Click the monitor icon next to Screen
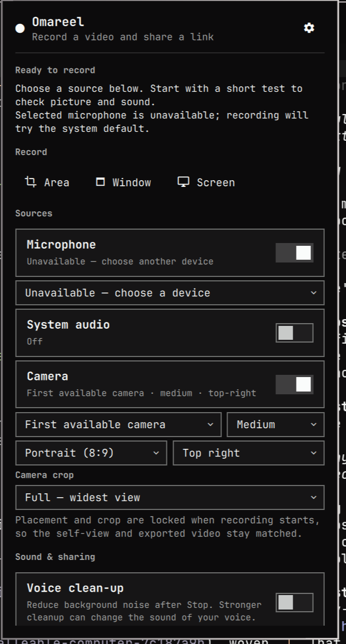 tap(183, 181)
